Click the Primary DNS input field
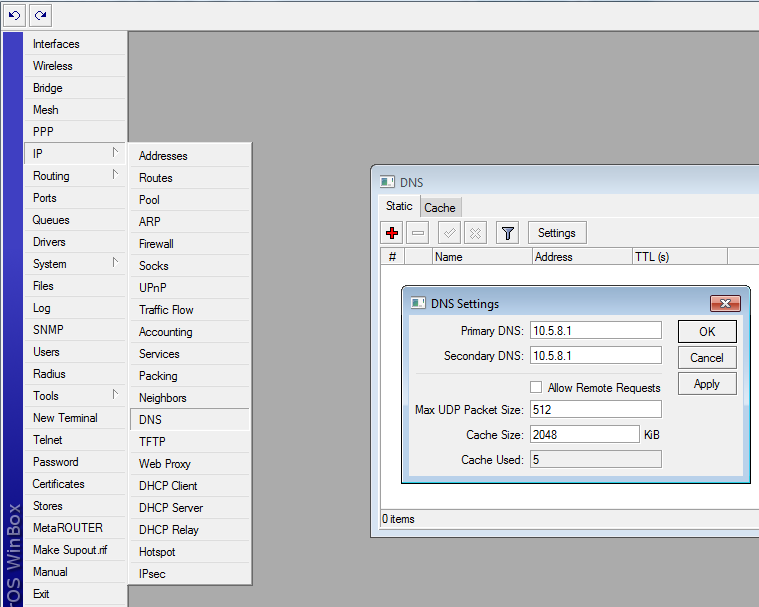Image resolution: width=759 pixels, height=607 pixels. [595, 331]
